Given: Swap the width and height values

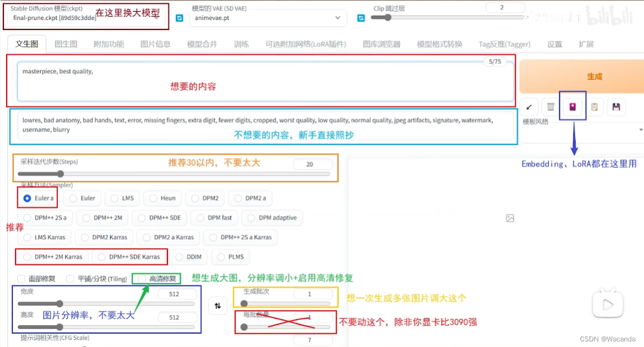Looking at the screenshot, I should coord(217,306).
